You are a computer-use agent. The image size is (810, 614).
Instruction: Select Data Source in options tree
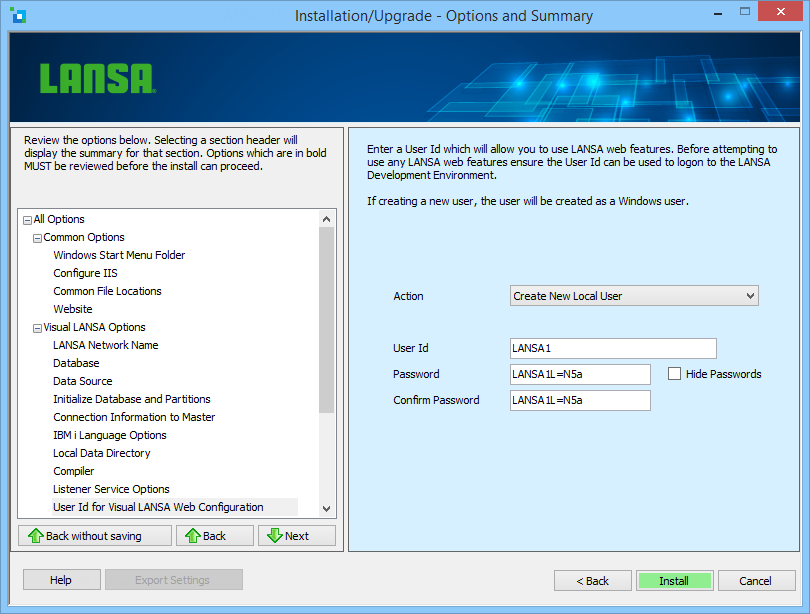click(x=83, y=381)
